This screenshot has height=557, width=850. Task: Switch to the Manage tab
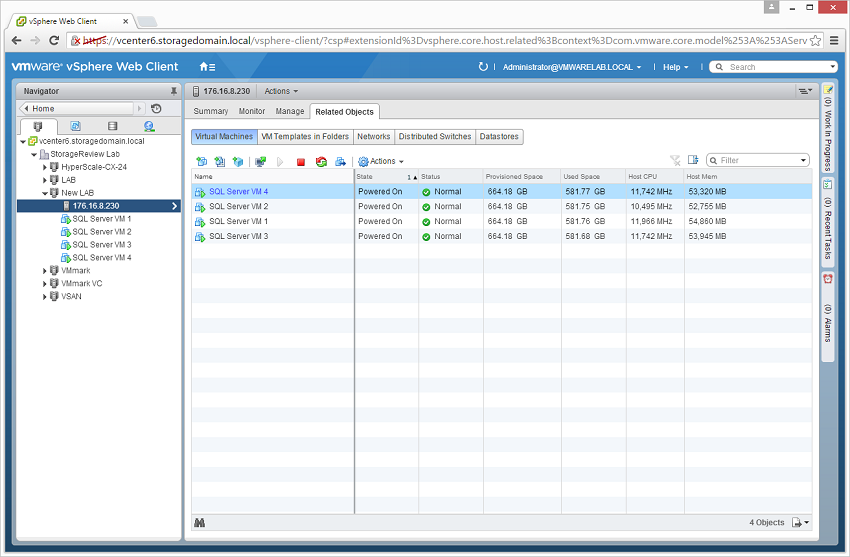click(289, 111)
